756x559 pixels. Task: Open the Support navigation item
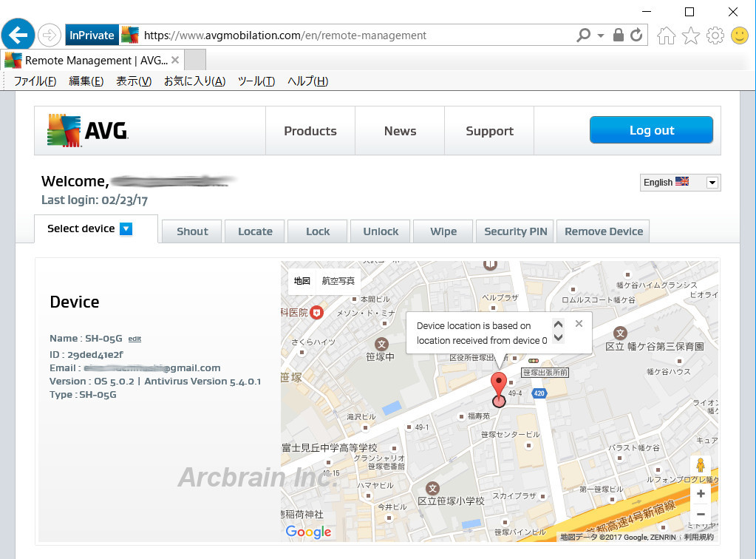pos(489,131)
